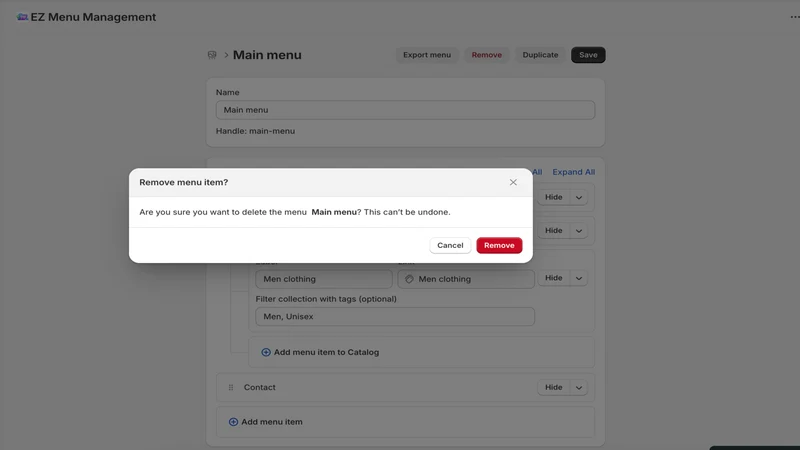Close the Remove menu item dialog via X
The width and height of the screenshot is (800, 450).
point(513,182)
